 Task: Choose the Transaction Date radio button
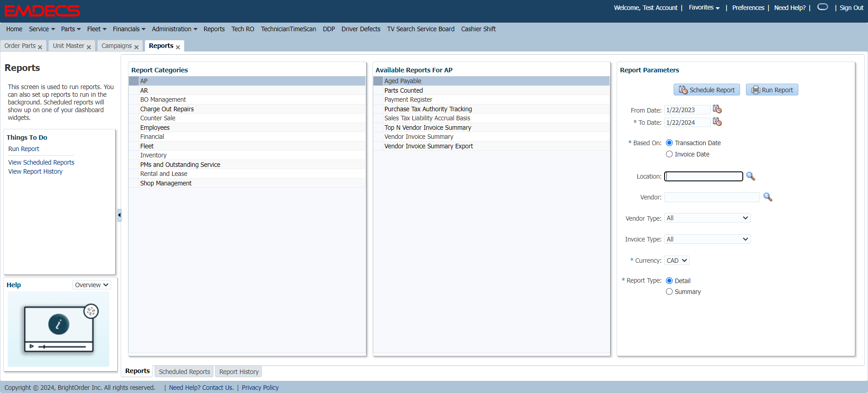(x=669, y=143)
